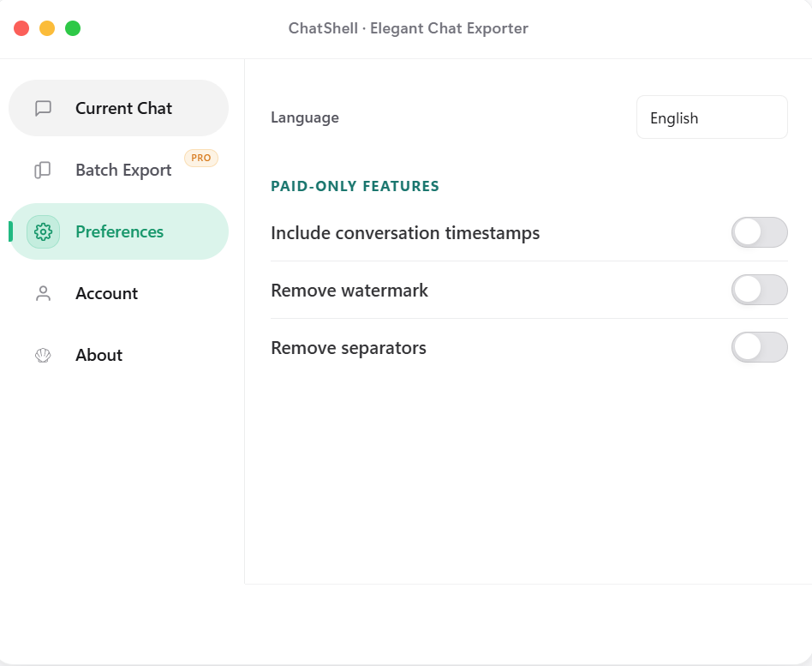Open the About page
812x666 pixels.
(x=99, y=355)
